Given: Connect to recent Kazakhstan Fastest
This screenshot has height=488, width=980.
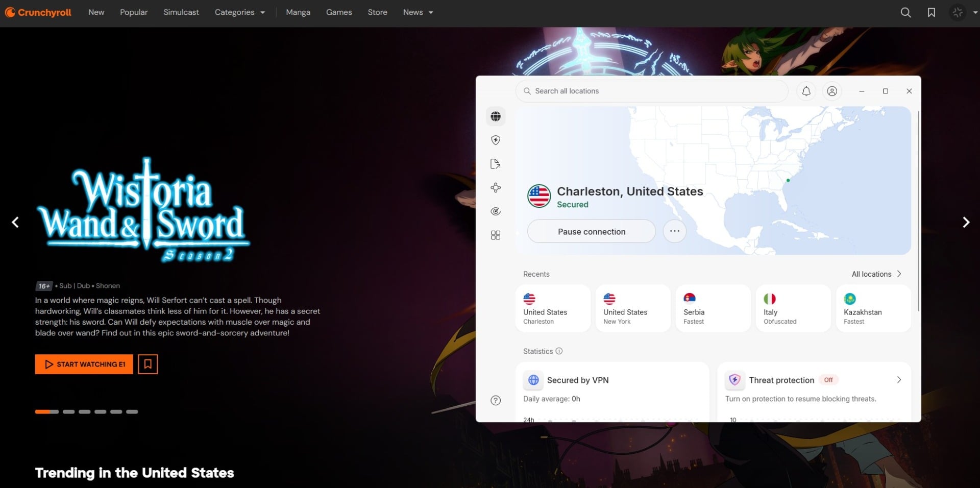Looking at the screenshot, I should coord(874,309).
